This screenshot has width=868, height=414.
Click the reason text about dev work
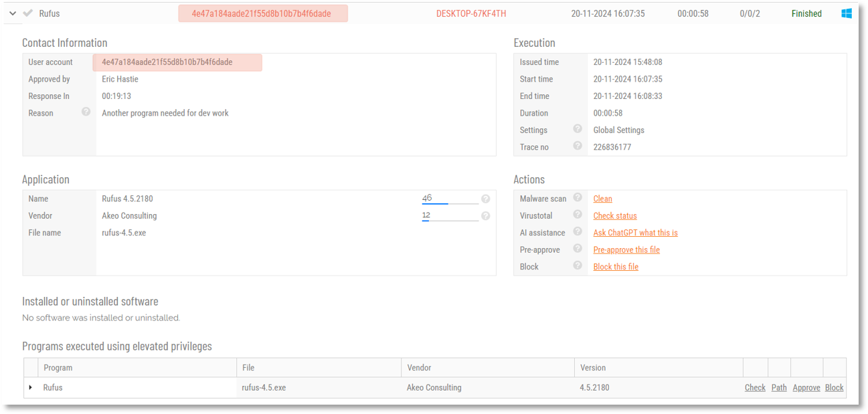[x=165, y=113]
